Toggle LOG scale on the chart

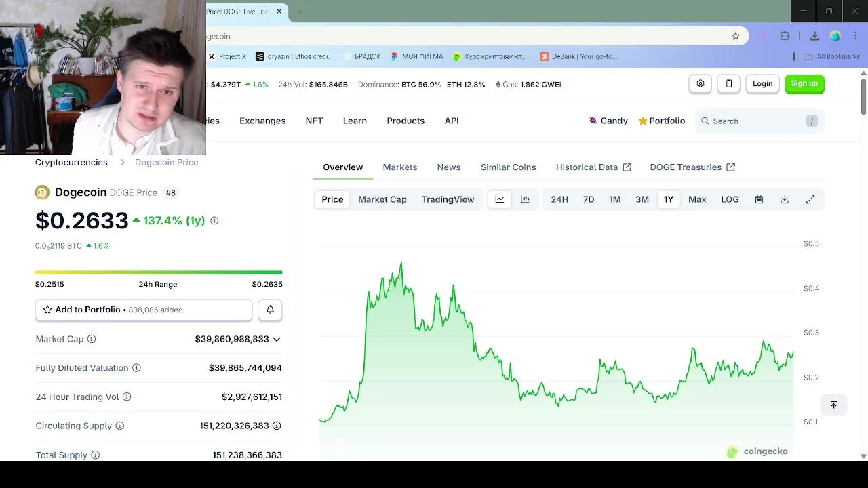(730, 199)
